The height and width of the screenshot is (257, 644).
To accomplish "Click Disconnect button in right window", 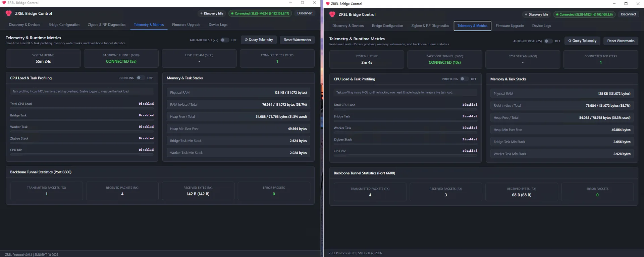I will (x=629, y=14).
